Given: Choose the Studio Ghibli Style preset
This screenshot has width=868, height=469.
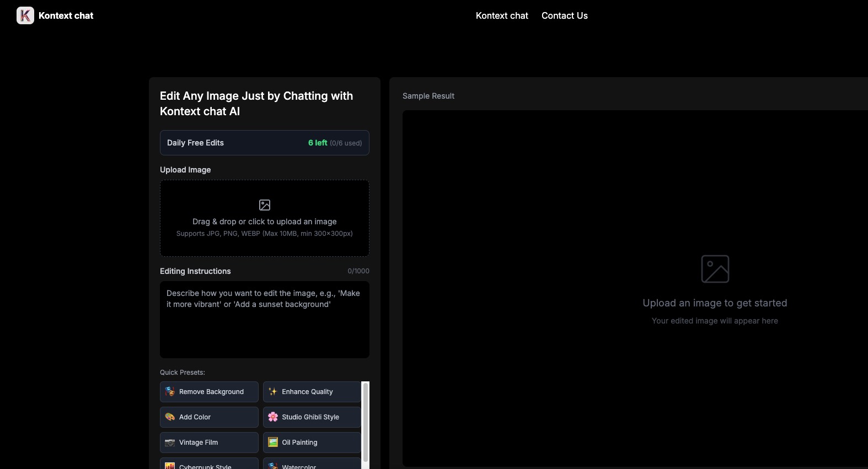Looking at the screenshot, I should 310,417.
